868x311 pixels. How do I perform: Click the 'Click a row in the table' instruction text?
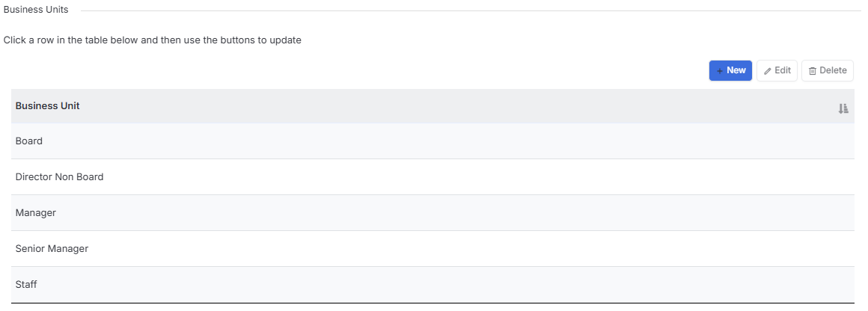click(x=152, y=40)
